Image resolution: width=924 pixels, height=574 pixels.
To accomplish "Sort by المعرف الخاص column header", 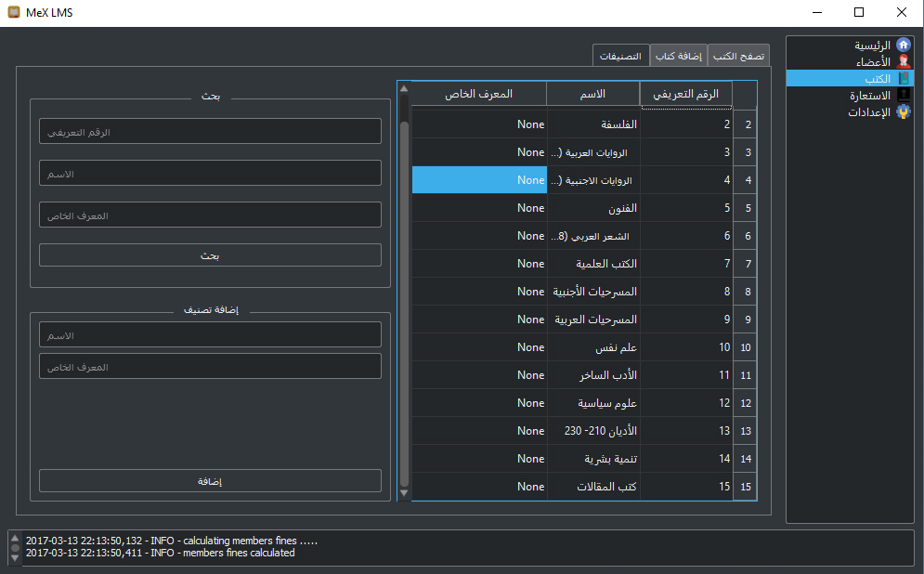I will click(479, 94).
